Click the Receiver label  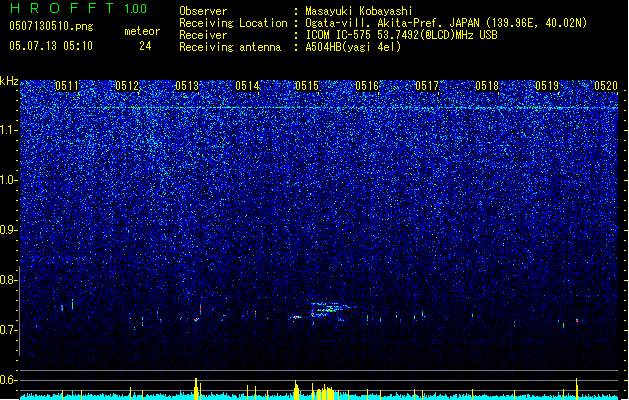click(203, 35)
